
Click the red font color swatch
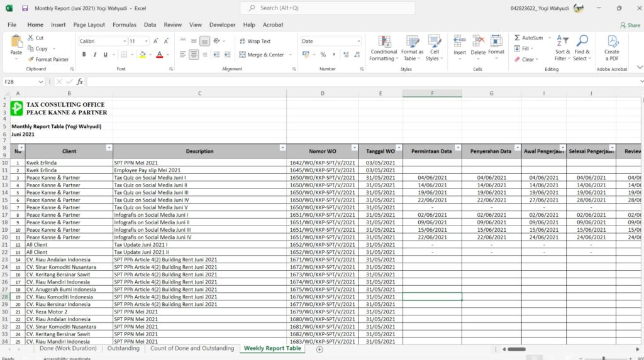pyautogui.click(x=159, y=55)
